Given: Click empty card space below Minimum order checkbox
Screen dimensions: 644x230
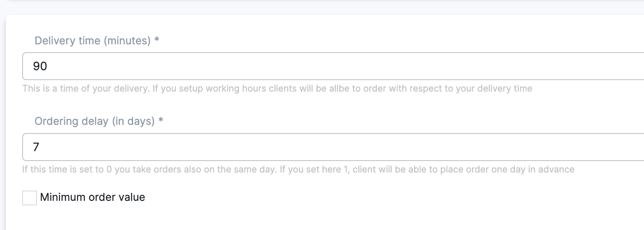Looking at the screenshot, I should coord(287,218).
